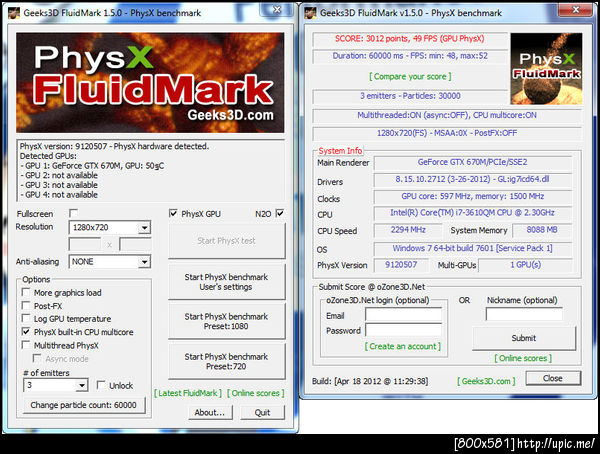Click the Password input field
600x454 pixels.
[x=403, y=330]
